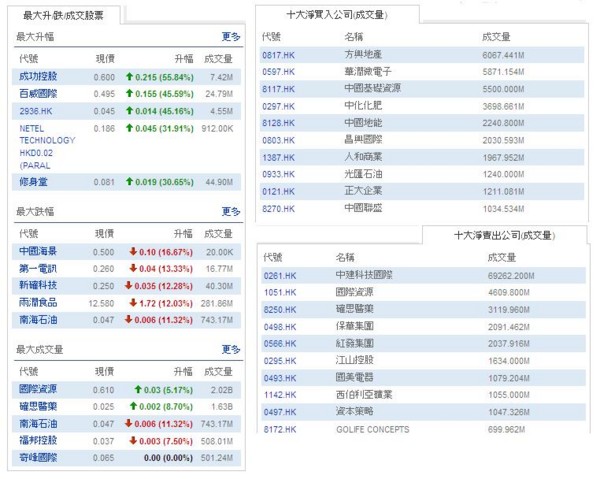Open stock code 0493.HK
This screenshot has width=600, height=479.
[x=280, y=378]
